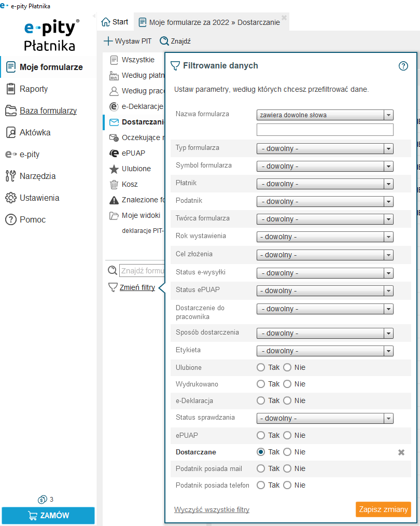Expand the Typ formularza dropdown
The height and width of the screenshot is (526, 420).
tap(325, 148)
